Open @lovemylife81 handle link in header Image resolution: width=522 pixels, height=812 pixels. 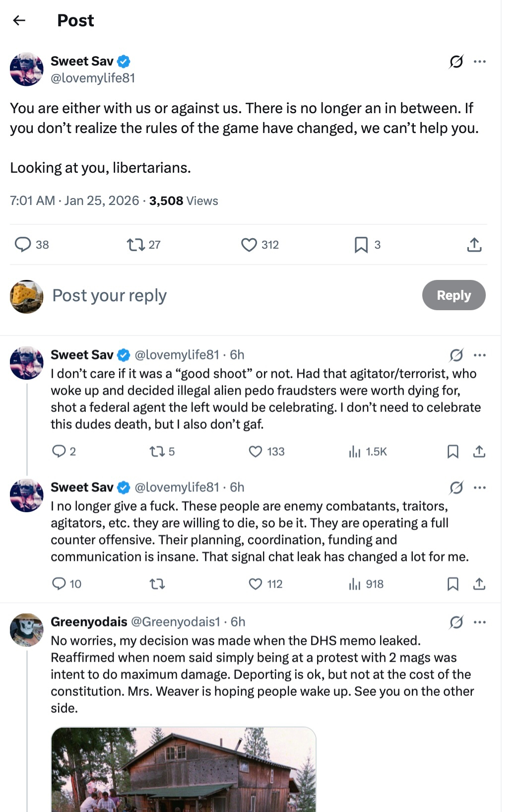[x=93, y=78]
